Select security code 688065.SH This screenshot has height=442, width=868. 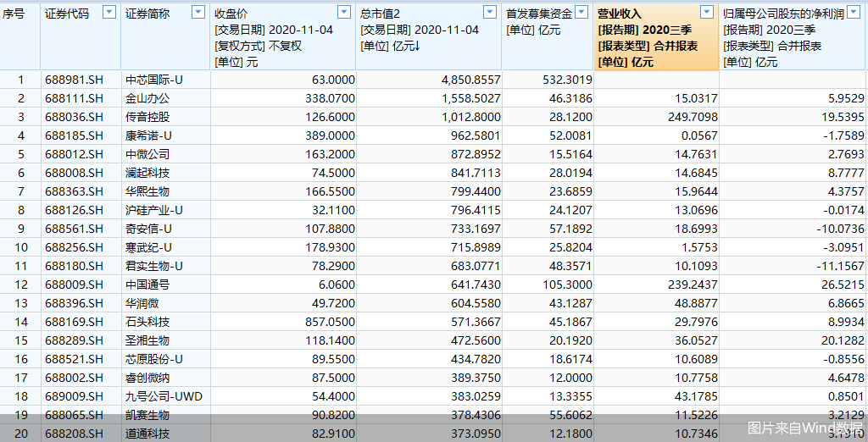(x=75, y=415)
